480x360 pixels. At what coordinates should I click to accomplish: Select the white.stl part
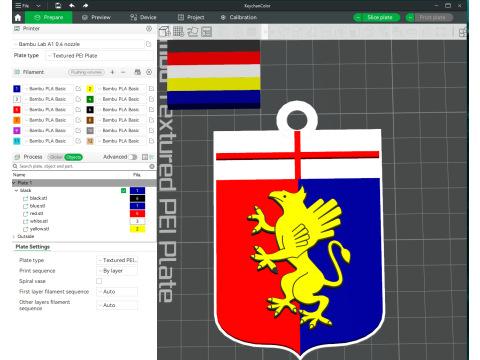[39, 221]
